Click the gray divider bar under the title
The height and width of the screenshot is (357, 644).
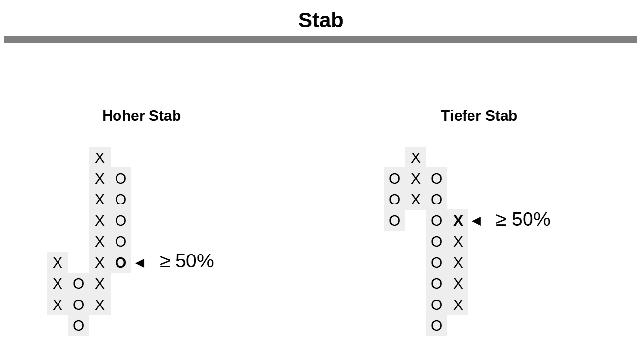[321, 40]
